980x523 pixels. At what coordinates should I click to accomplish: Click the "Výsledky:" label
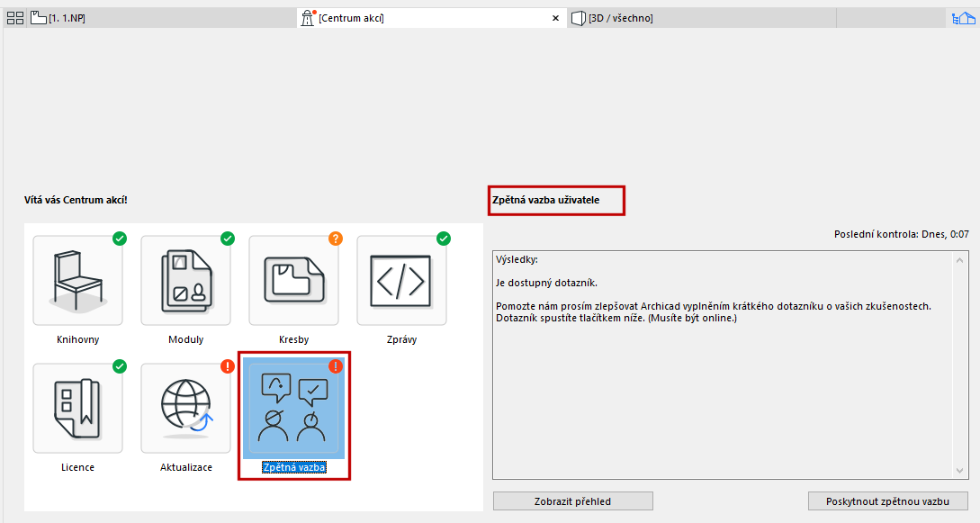point(517,259)
